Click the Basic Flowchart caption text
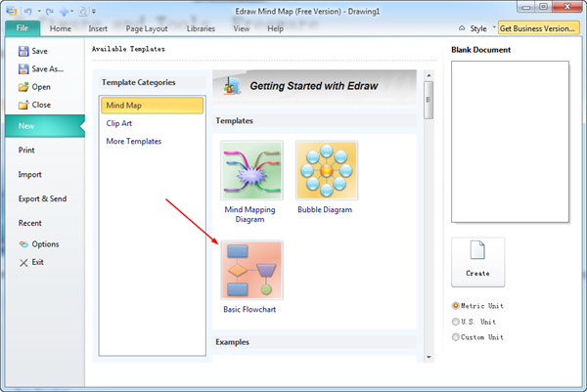Screen dimensions: 587x392 tap(249, 309)
